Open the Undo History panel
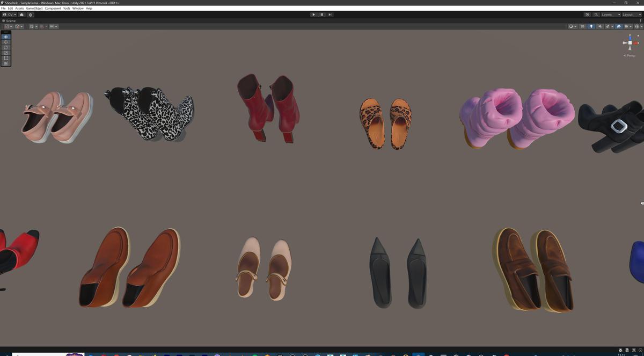Viewport: 644px width, 356px height. pos(587,14)
